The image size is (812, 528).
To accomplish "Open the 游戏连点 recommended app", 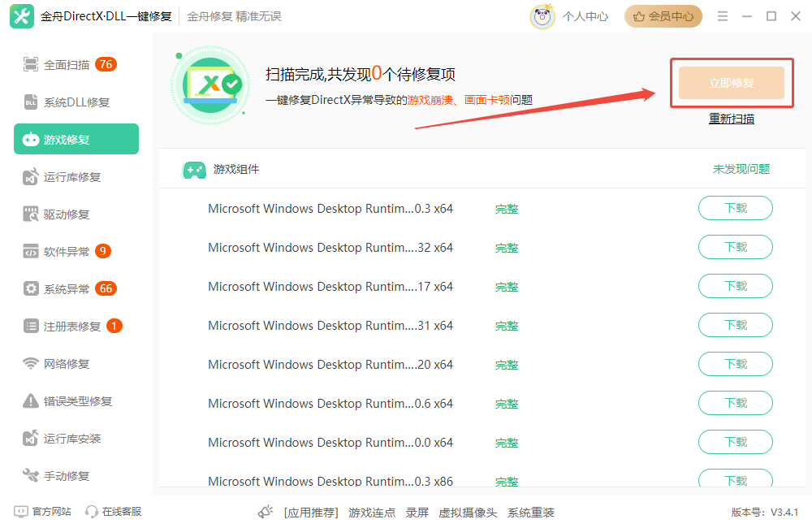I will coord(372,513).
